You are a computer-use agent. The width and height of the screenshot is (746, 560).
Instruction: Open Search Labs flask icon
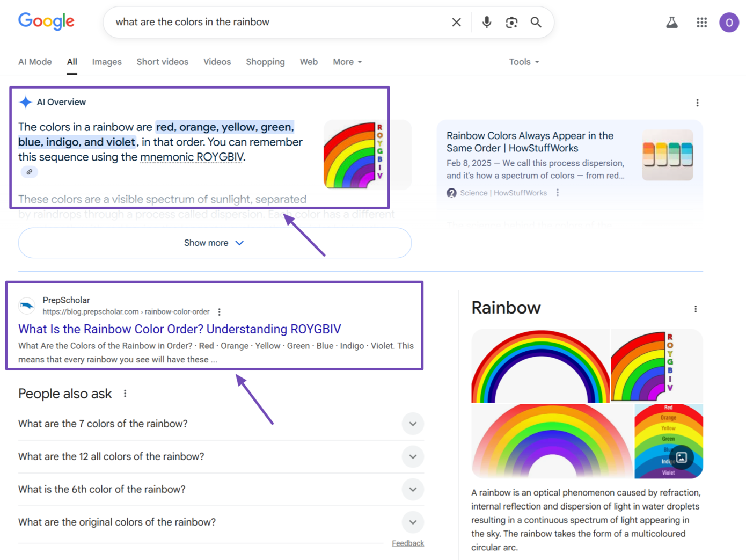(x=672, y=22)
